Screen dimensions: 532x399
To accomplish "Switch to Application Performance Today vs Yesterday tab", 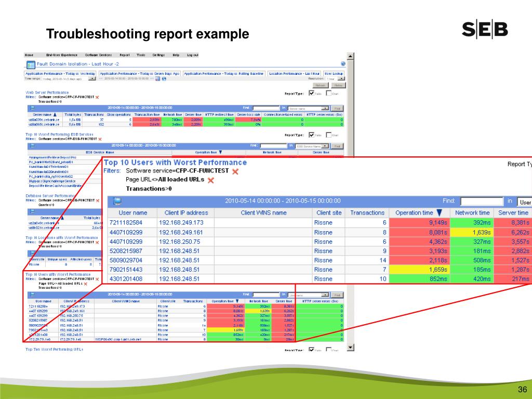I will pyautogui.click(x=60, y=74).
